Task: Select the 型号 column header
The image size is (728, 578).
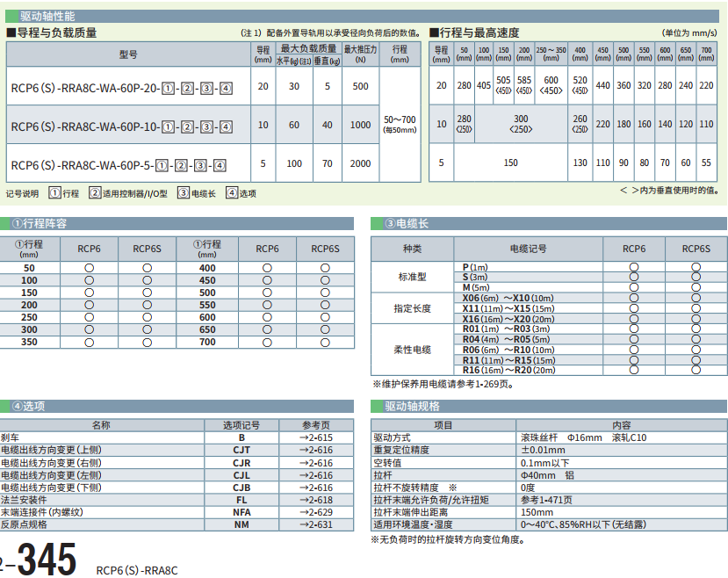Action: pyautogui.click(x=128, y=54)
